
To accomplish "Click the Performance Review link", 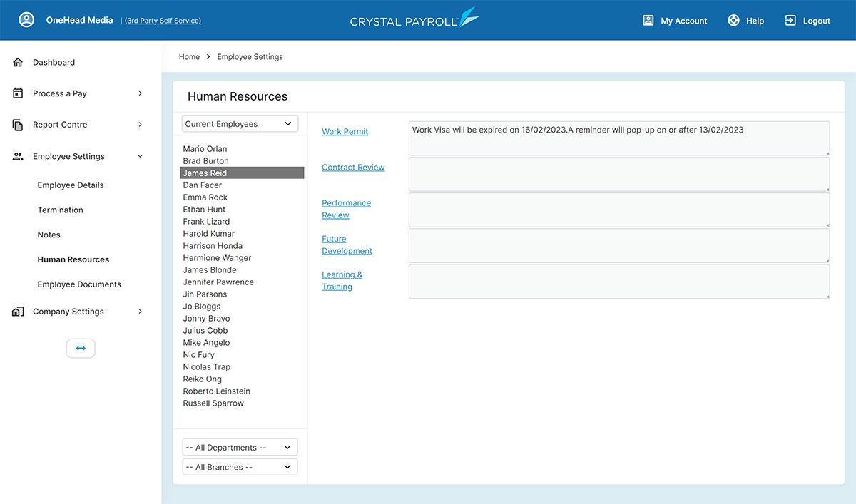I will [x=346, y=209].
